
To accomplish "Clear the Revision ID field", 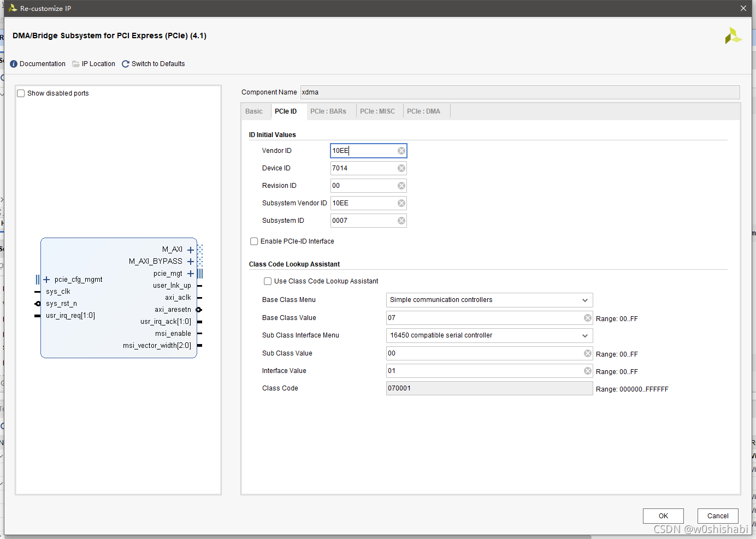I will pos(401,186).
